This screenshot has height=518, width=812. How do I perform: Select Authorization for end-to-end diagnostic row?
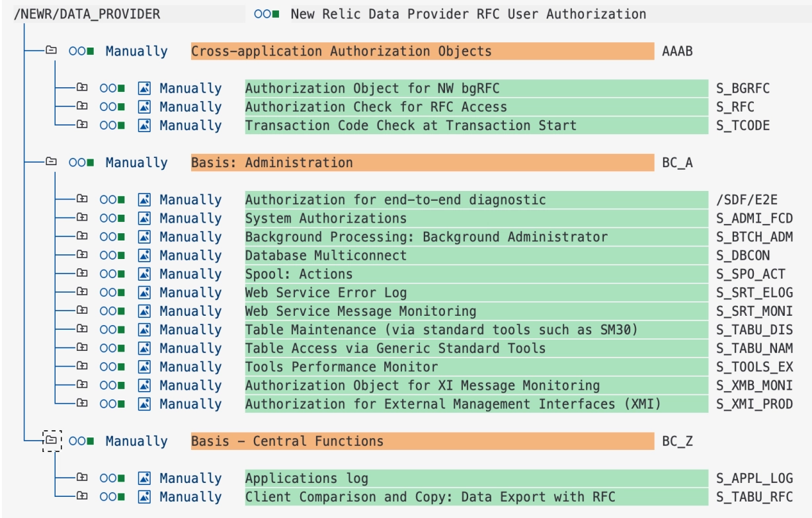[476, 200]
